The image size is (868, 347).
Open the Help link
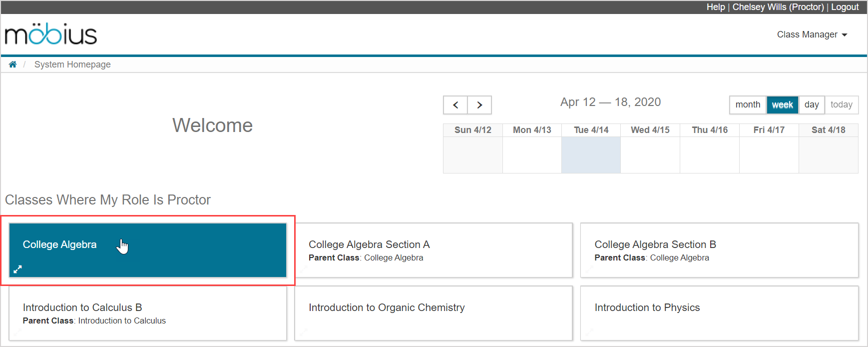[x=715, y=7]
